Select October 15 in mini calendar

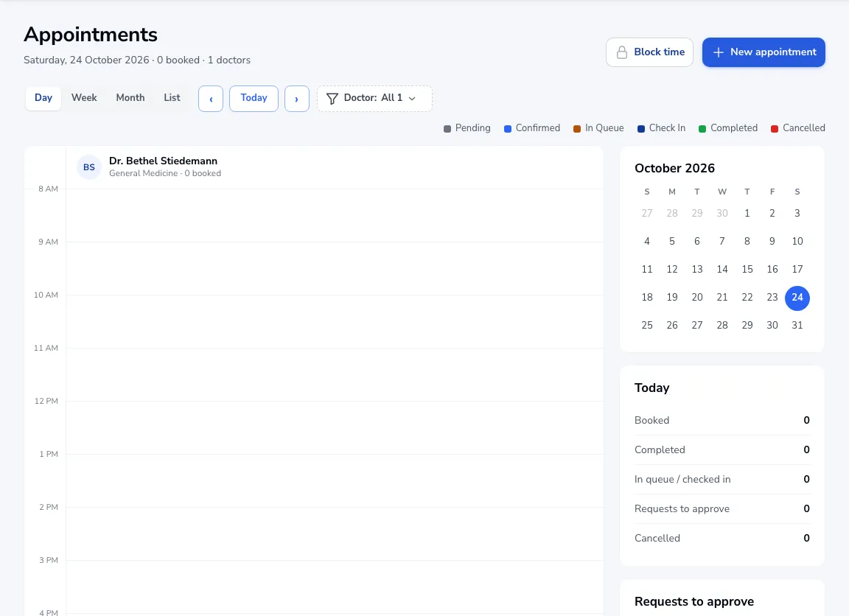tap(747, 270)
